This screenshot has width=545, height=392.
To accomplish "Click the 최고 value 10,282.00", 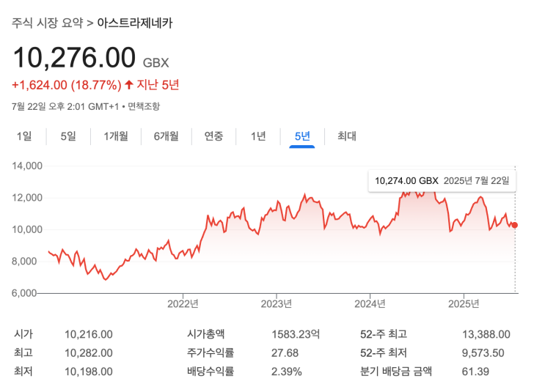I will tap(89, 352).
